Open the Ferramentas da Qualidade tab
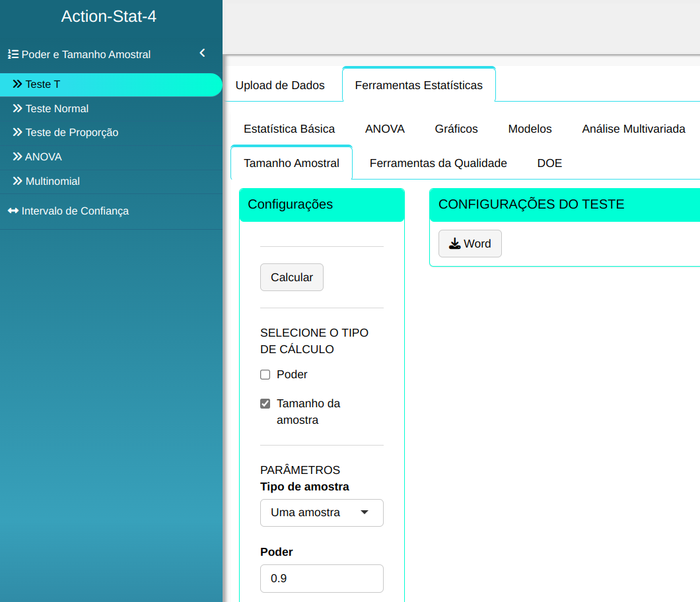Image resolution: width=700 pixels, height=602 pixels. click(438, 163)
